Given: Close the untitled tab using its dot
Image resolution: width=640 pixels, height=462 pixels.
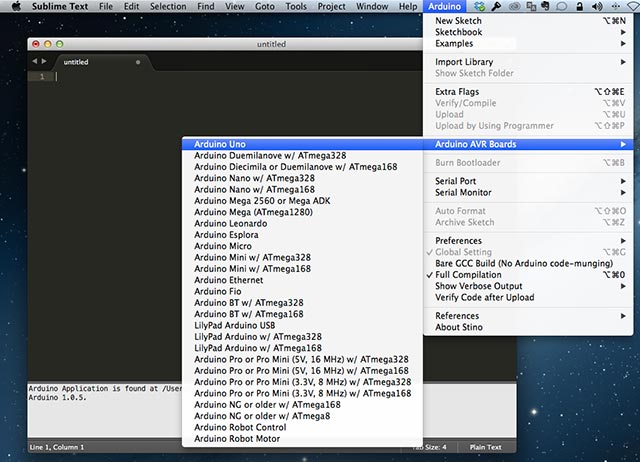Looking at the screenshot, I should (x=138, y=62).
